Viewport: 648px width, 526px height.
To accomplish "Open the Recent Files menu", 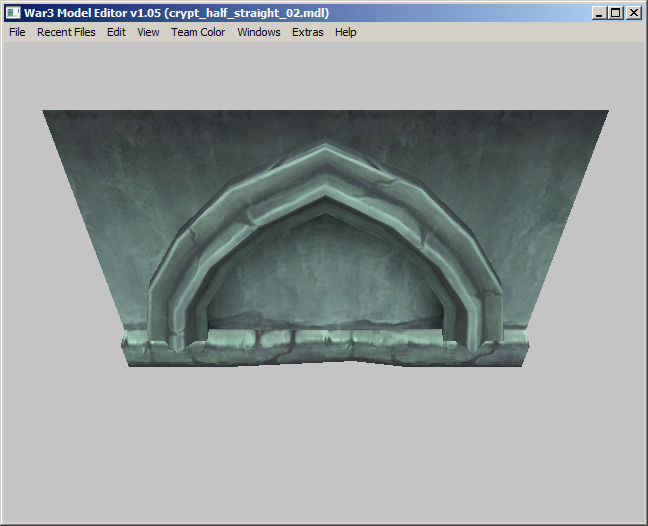I will [66, 32].
